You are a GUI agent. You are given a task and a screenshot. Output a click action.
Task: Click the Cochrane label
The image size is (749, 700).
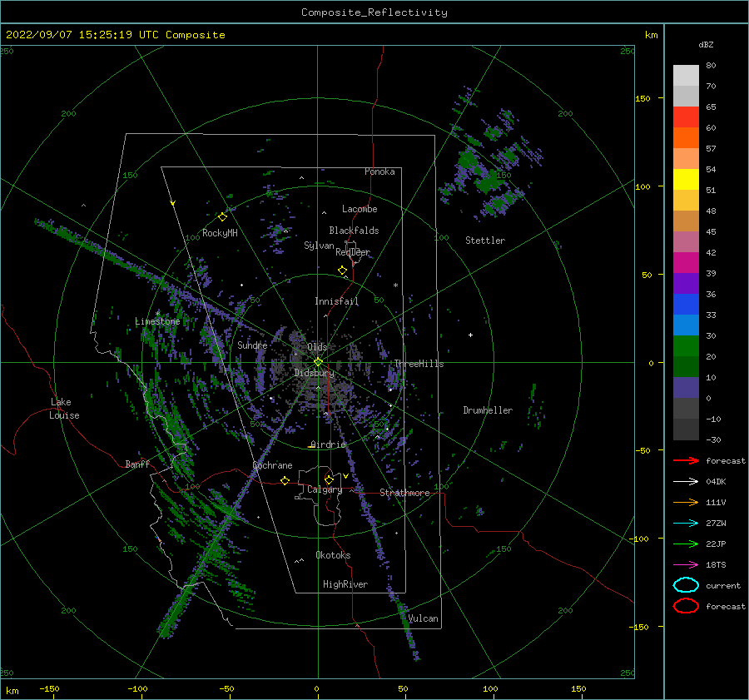point(272,465)
